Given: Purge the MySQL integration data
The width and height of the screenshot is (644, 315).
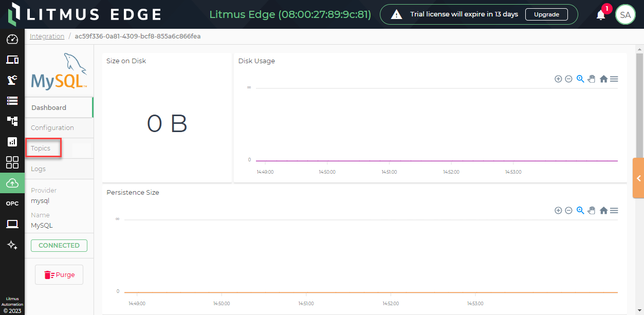Looking at the screenshot, I should pyautogui.click(x=59, y=274).
